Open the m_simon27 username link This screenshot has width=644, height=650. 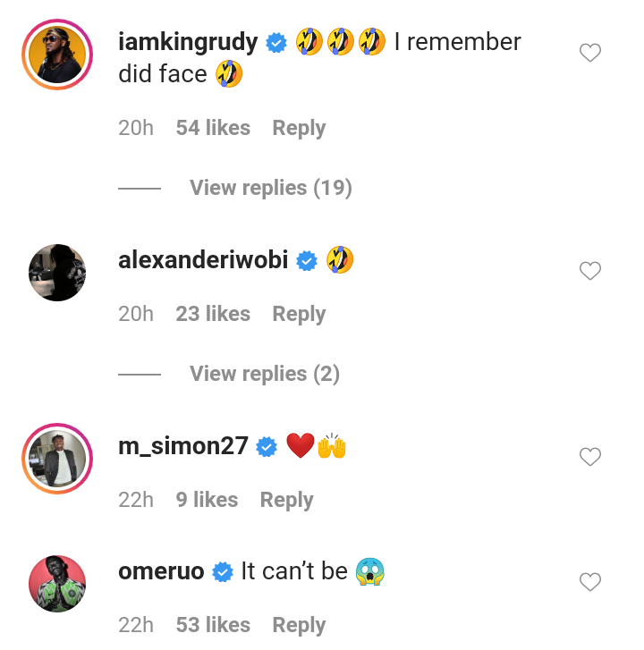(x=183, y=446)
